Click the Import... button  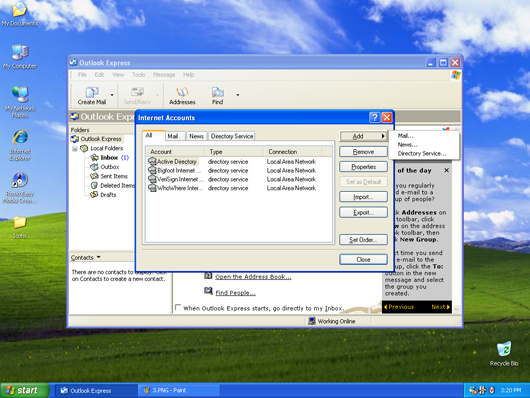(363, 197)
